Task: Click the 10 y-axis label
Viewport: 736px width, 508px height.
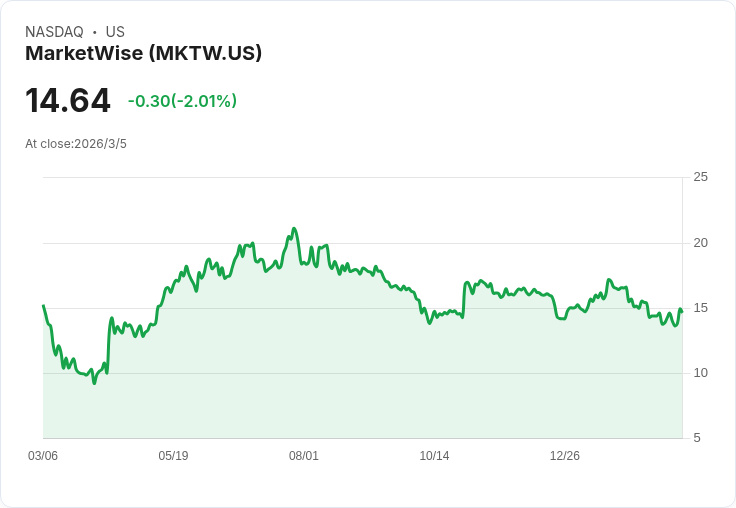Action: 700,373
